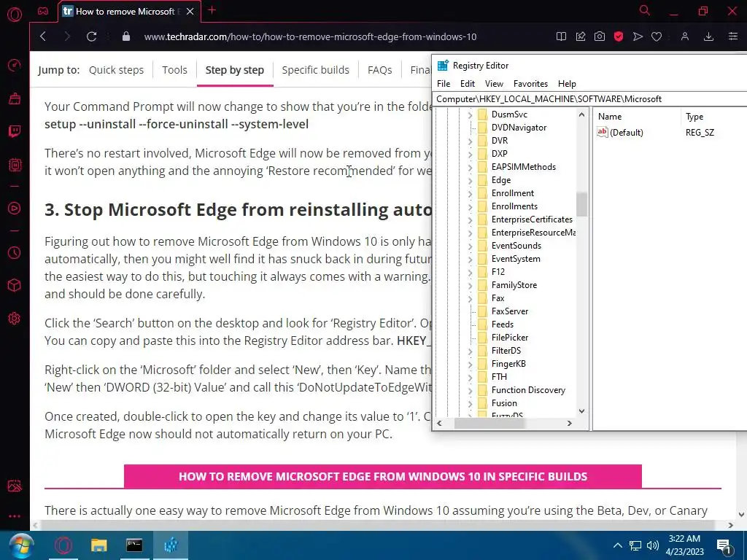Viewport: 747px width, 560px height.
Task: Click the Registry Editor taskbar icon
Action: 170,545
